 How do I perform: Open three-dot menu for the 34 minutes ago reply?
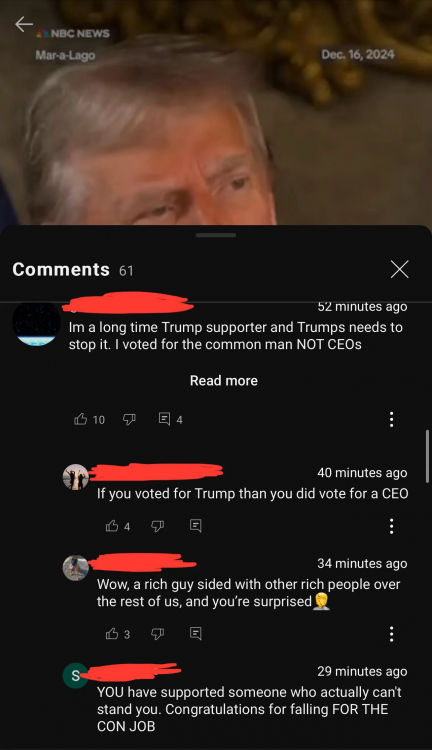tap(392, 634)
